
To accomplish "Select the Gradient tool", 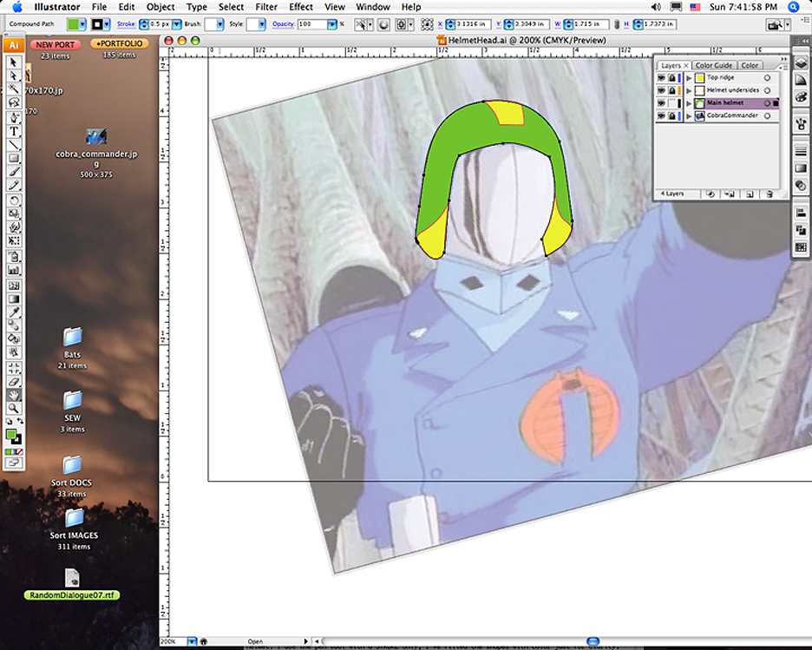I will click(x=14, y=299).
